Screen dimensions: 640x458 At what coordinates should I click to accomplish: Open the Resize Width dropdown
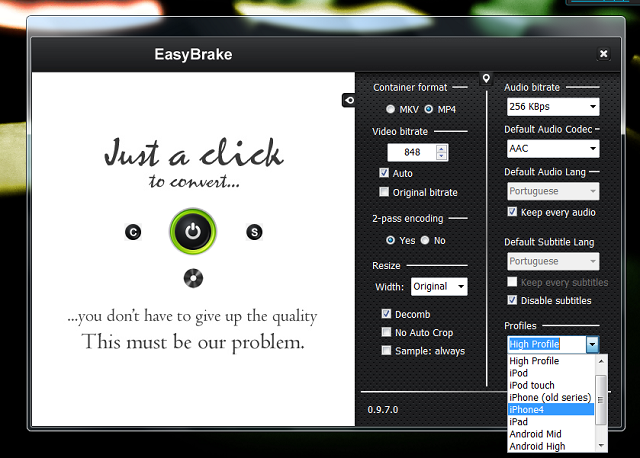(x=439, y=287)
